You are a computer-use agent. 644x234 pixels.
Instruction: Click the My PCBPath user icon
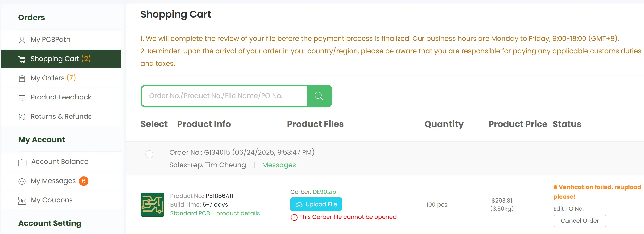(x=22, y=40)
